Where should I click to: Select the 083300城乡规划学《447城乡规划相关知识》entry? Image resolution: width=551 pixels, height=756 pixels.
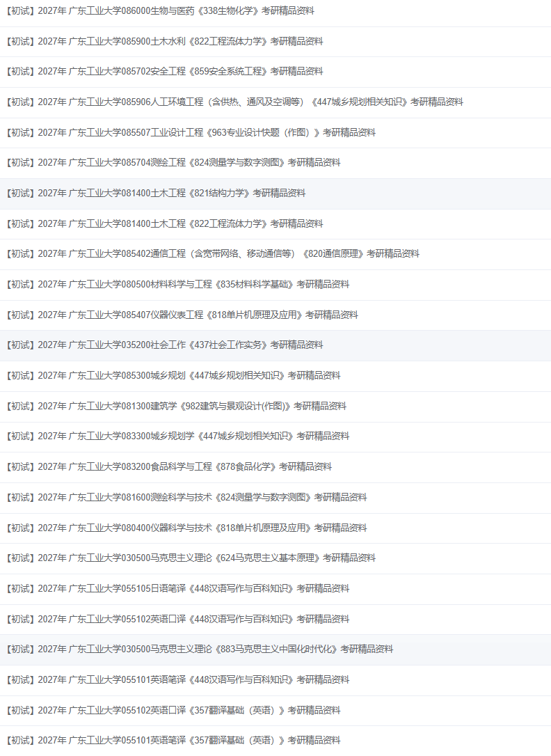(x=177, y=436)
